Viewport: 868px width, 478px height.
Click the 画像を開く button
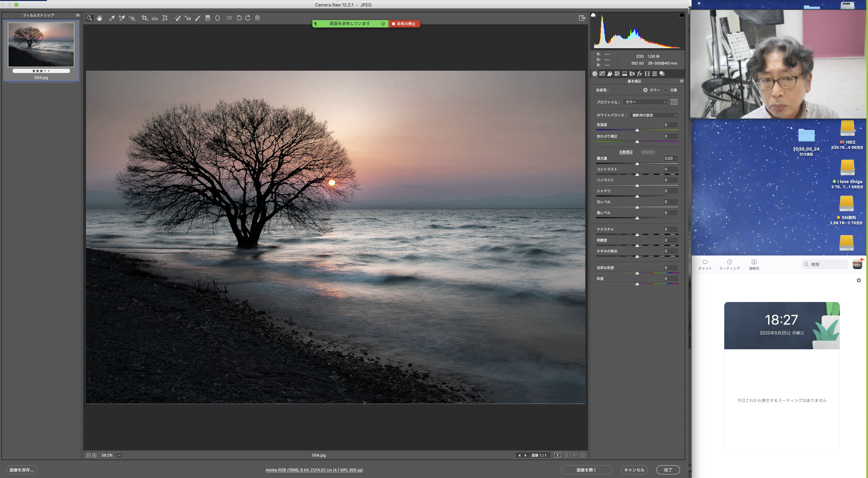(x=586, y=470)
